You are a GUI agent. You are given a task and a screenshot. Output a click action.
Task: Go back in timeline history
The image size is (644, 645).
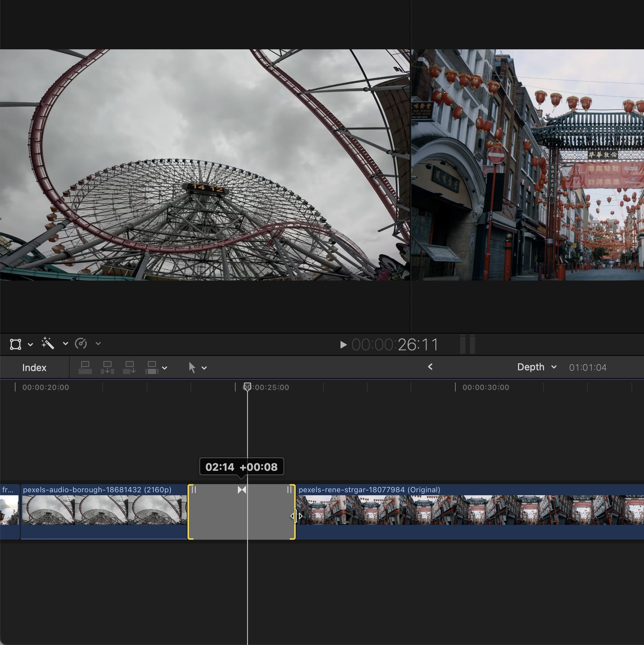click(430, 367)
